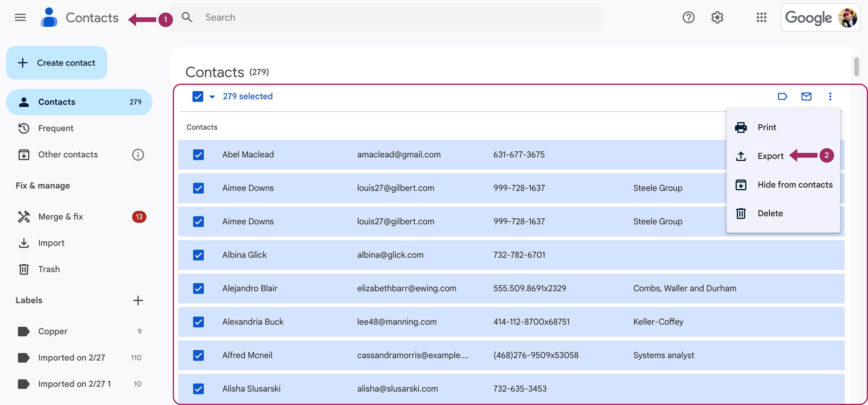The width and height of the screenshot is (868, 405).
Task: Open the Help question mark icon
Action: [x=688, y=18]
